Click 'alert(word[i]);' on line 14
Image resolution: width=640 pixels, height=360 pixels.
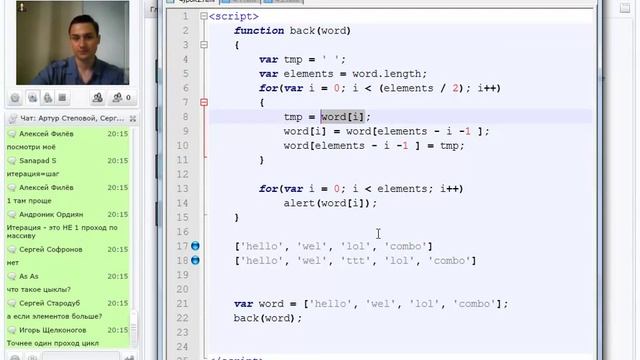330,203
